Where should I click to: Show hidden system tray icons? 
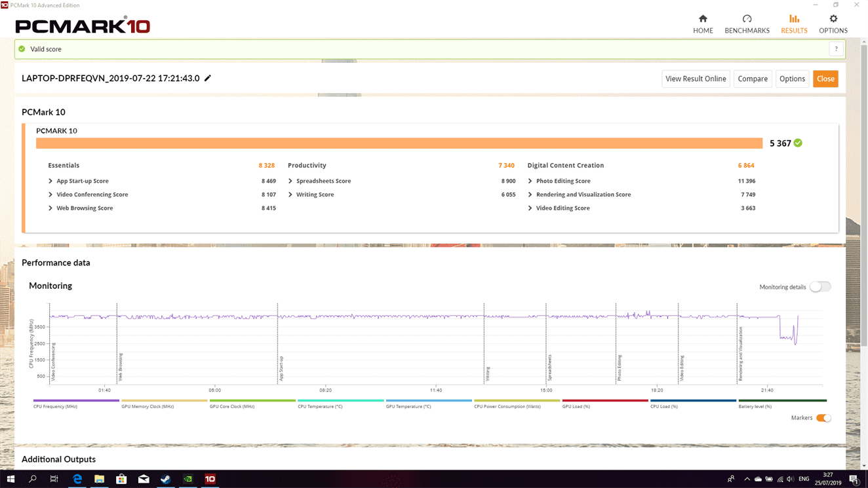pyautogui.click(x=747, y=479)
